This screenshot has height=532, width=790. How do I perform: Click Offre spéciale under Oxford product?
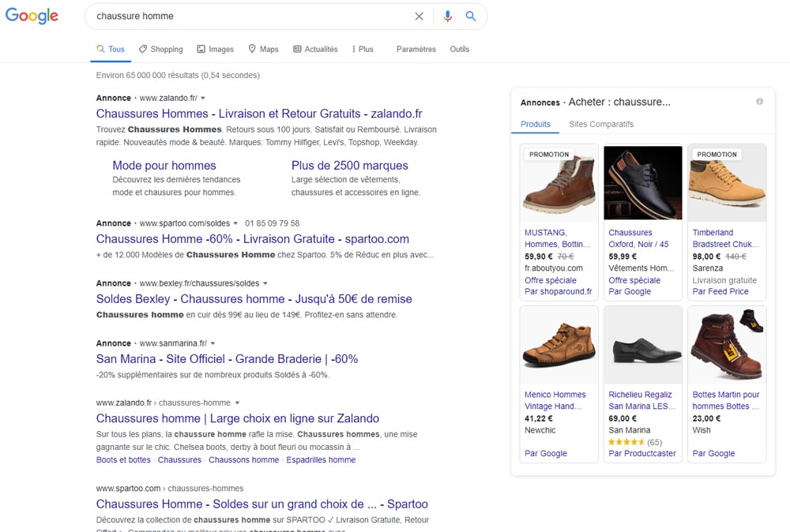coord(634,280)
